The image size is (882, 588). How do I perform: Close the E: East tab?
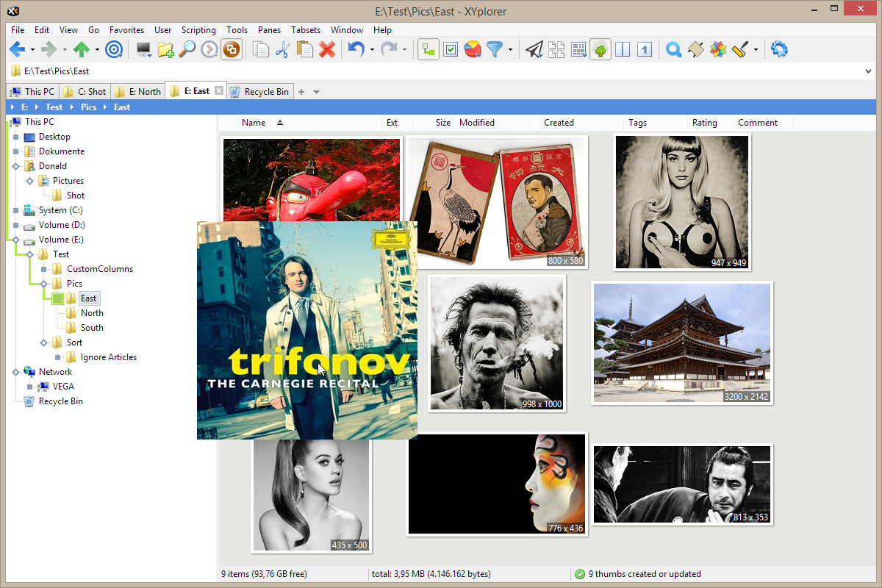point(218,91)
